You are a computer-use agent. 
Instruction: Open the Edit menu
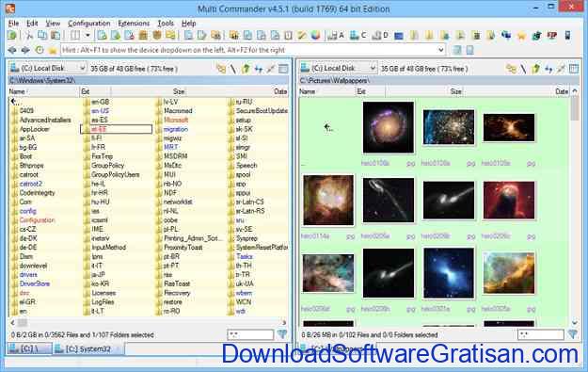coord(32,24)
